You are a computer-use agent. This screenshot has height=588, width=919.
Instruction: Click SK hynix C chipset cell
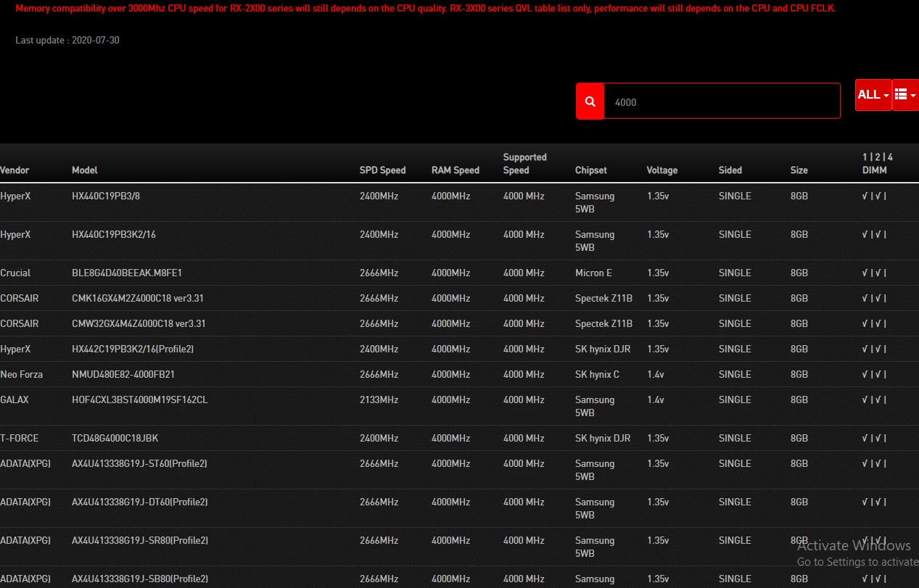pyautogui.click(x=597, y=375)
